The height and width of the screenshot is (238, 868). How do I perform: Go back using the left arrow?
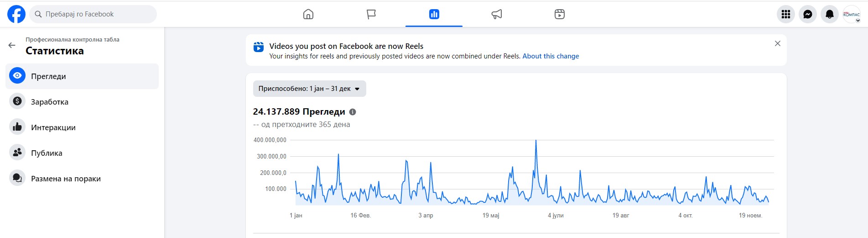tap(12, 45)
